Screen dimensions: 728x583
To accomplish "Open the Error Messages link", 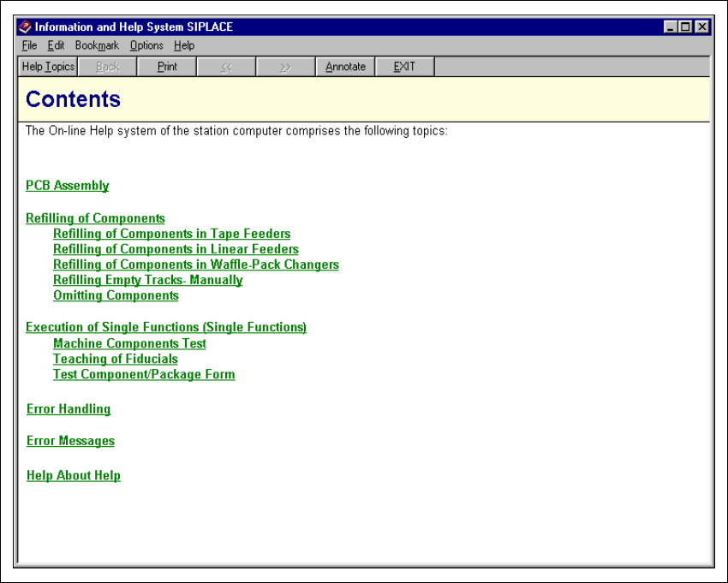I will click(x=70, y=441).
